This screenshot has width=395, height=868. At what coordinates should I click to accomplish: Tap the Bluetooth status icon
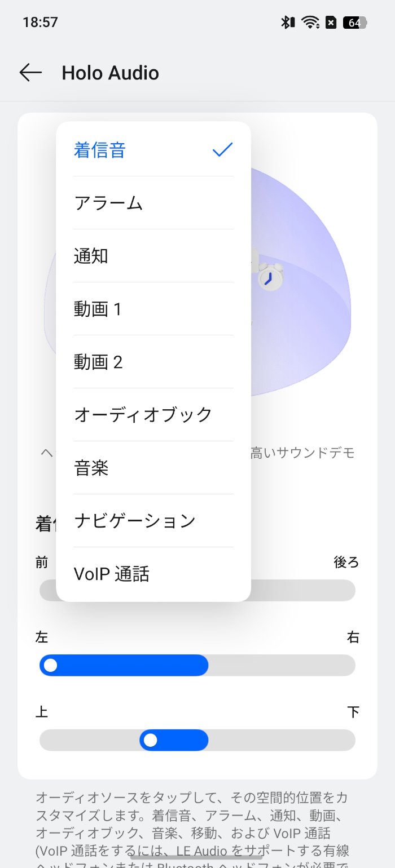click(x=288, y=23)
